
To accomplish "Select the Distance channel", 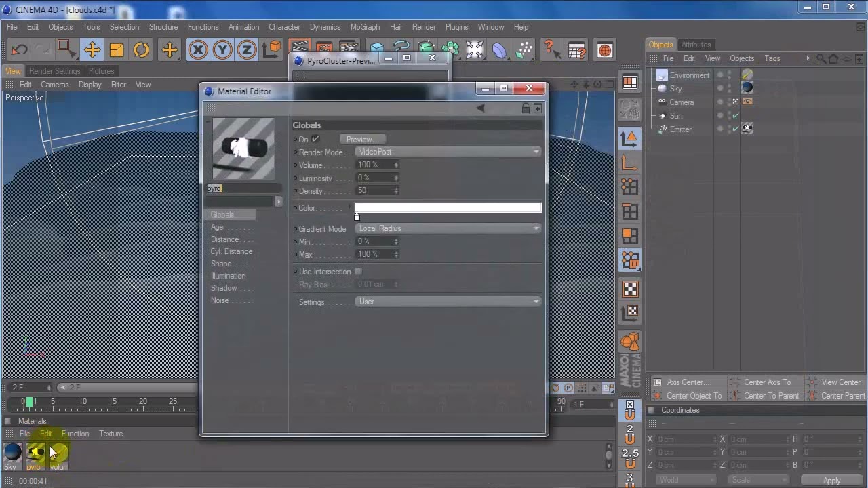I will (x=225, y=239).
